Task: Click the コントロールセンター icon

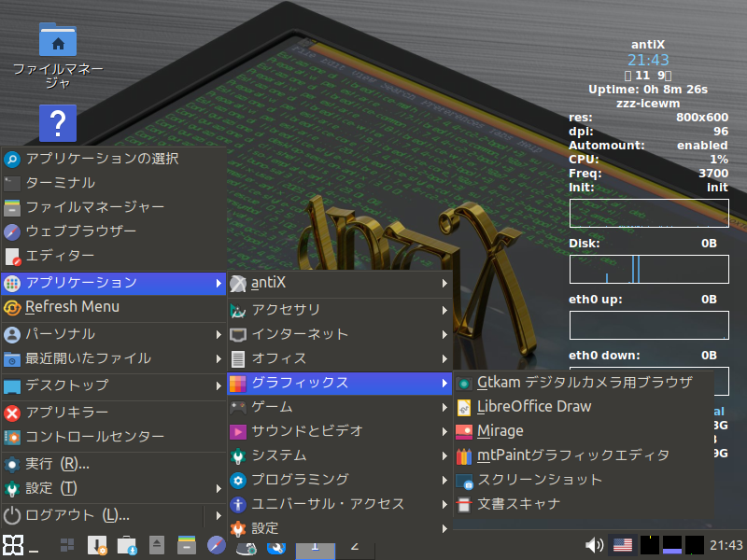Action: [12, 437]
